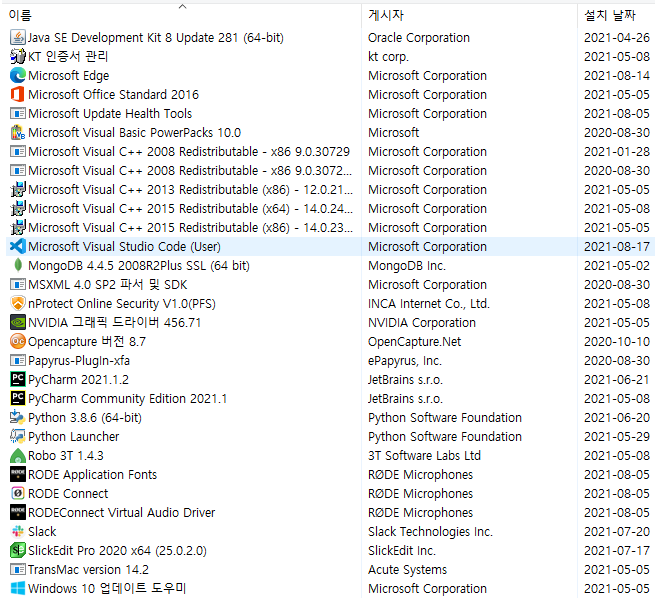The height and width of the screenshot is (598, 655).
Task: Select the PyCharm 2021.1.2 icon
Action: coord(18,380)
